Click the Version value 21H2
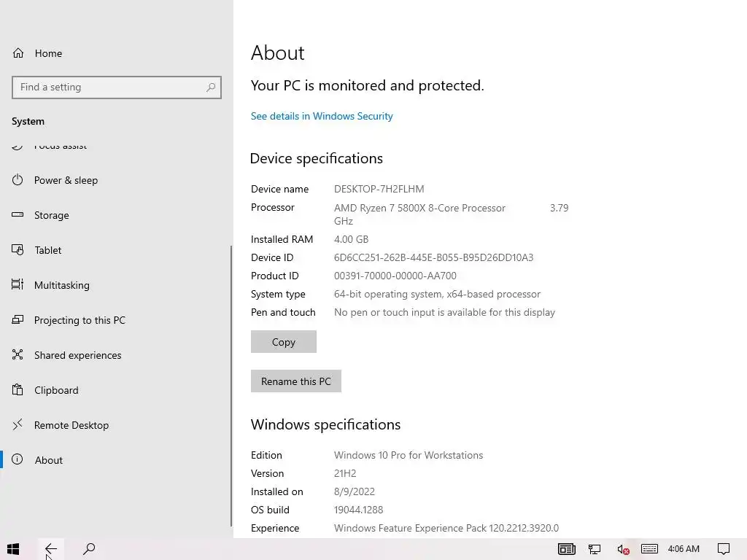This screenshot has width=747, height=560. point(345,473)
